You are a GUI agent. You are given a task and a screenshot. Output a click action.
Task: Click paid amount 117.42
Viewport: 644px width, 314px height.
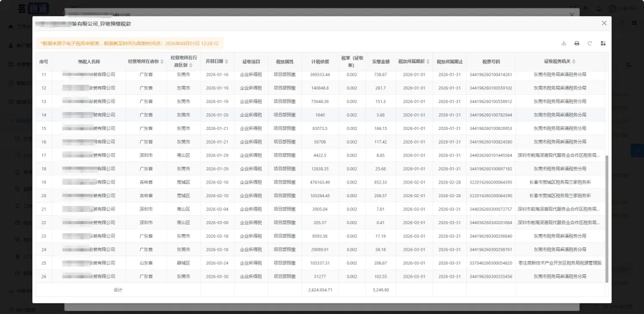click(380, 142)
